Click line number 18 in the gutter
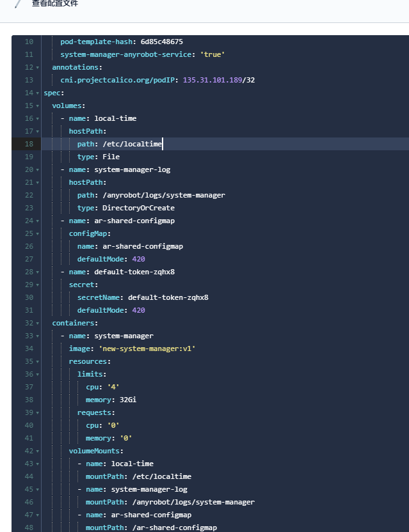The width and height of the screenshot is (409, 532). [x=29, y=144]
